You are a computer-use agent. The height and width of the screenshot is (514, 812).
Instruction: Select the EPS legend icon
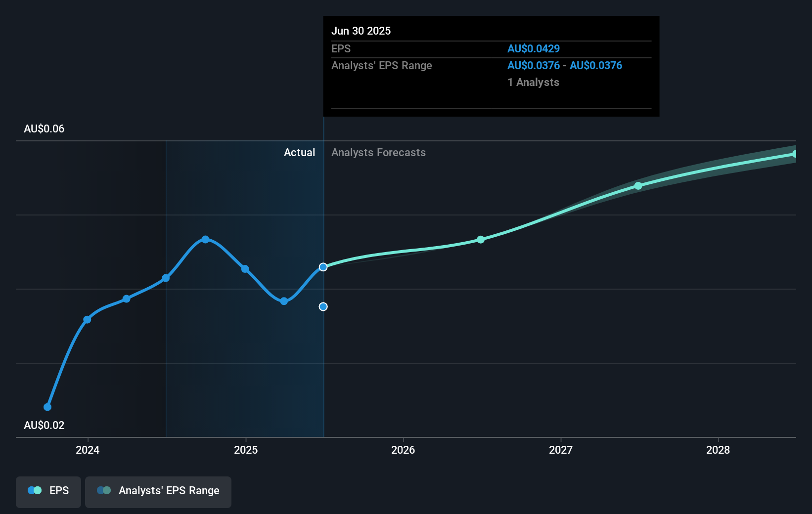(x=34, y=490)
